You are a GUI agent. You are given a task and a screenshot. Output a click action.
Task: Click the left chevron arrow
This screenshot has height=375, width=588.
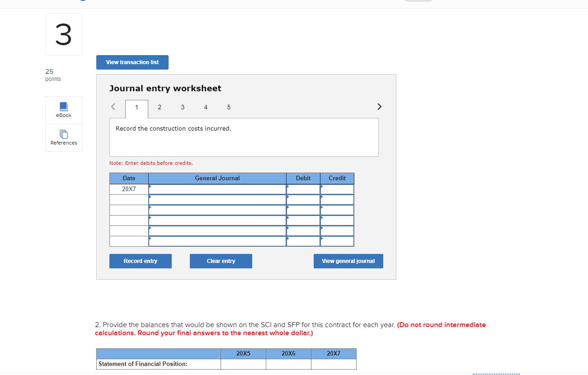click(113, 107)
